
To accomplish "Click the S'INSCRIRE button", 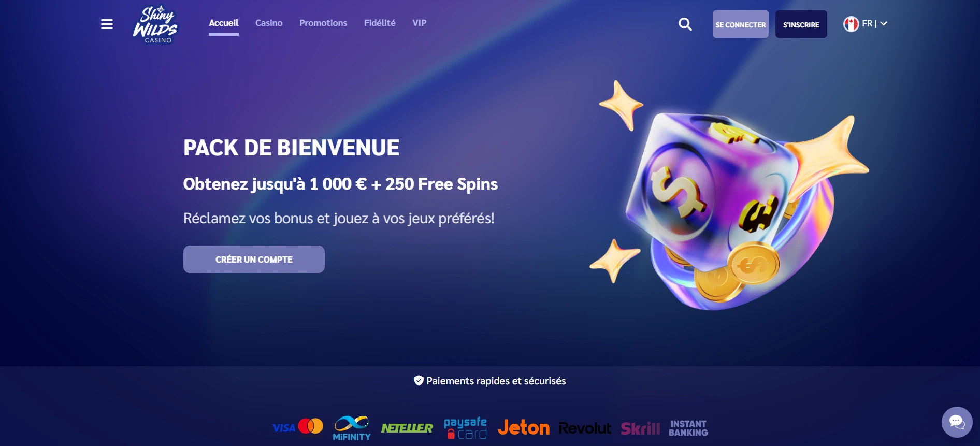I will tap(801, 24).
